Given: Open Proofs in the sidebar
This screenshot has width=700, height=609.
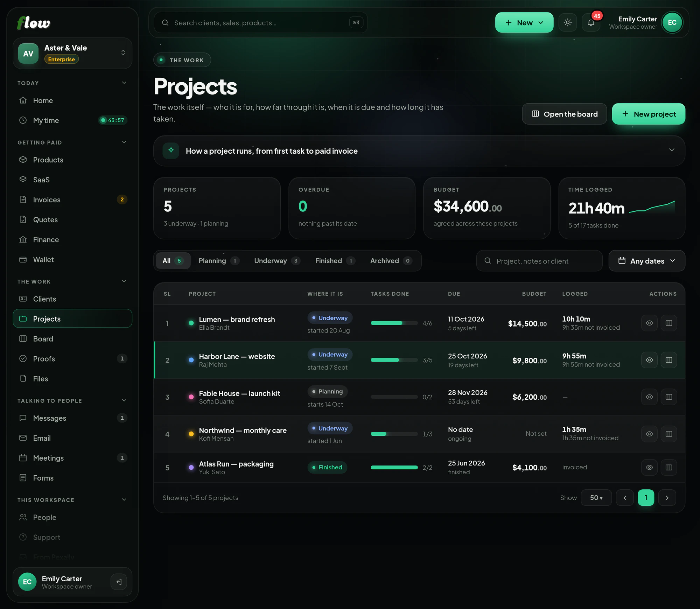Looking at the screenshot, I should click(x=72, y=359).
